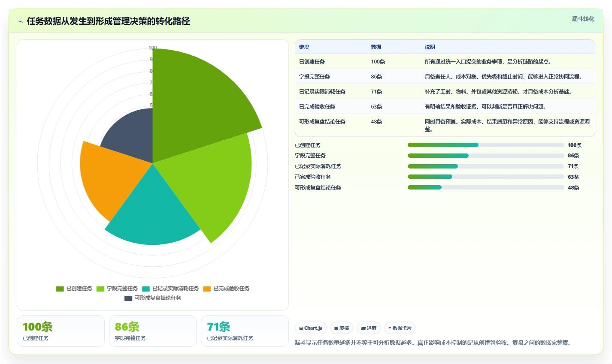Click the 已创建任务 cell in the table
The height and width of the screenshot is (364, 612).
pos(312,62)
